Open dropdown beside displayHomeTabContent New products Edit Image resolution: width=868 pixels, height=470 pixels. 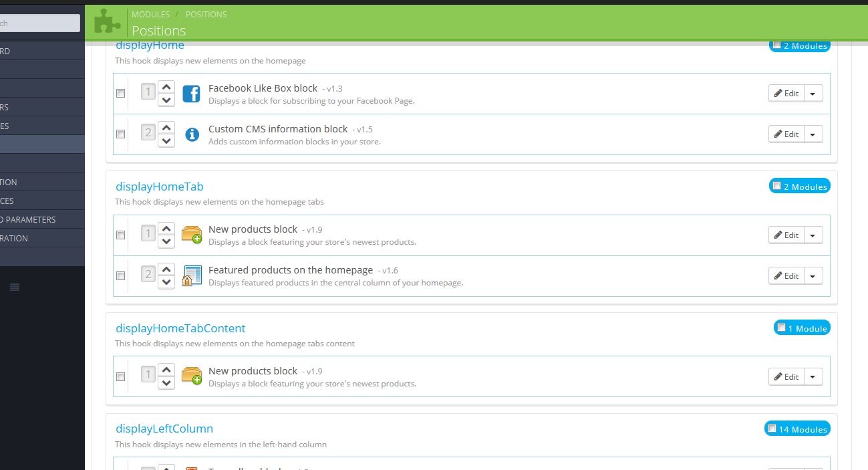(813, 377)
